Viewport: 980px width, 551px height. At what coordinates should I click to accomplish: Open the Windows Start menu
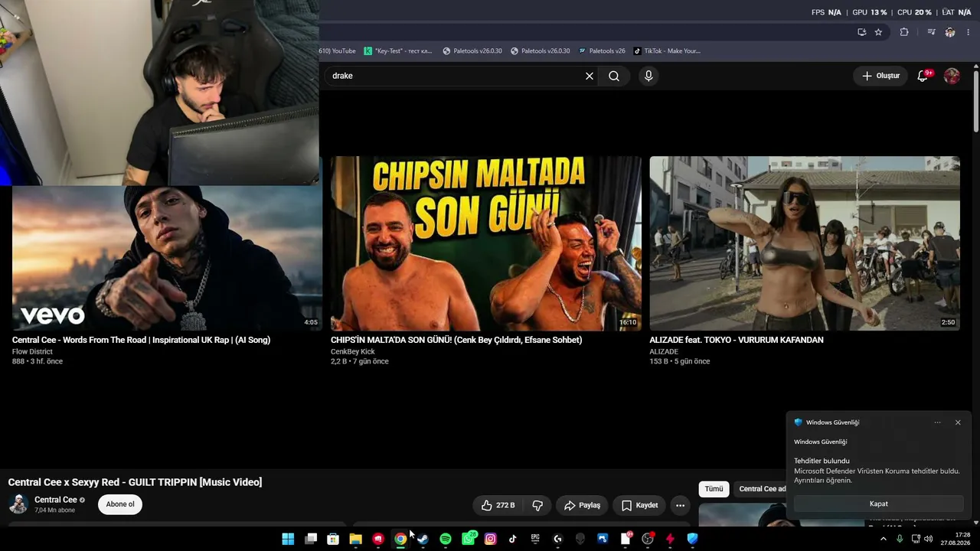288,539
